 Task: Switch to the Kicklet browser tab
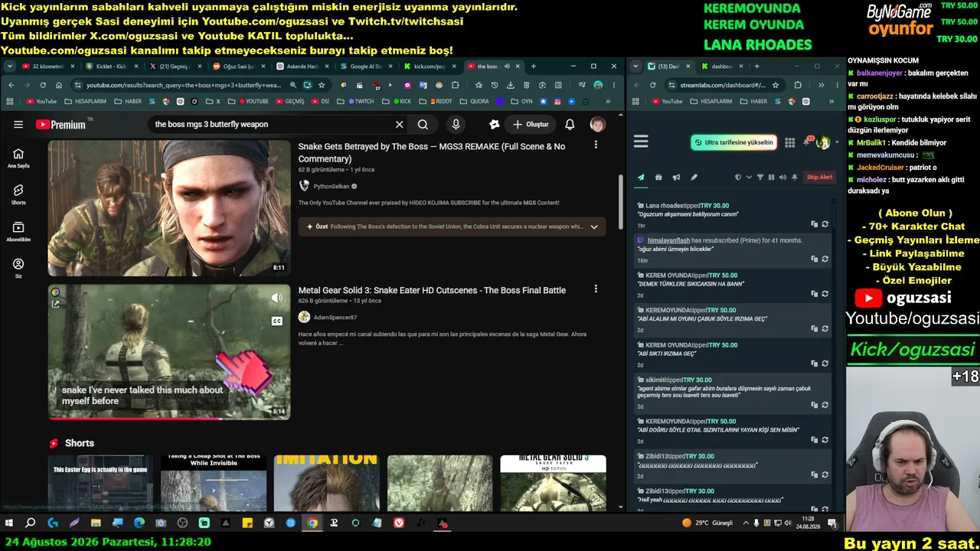112,67
